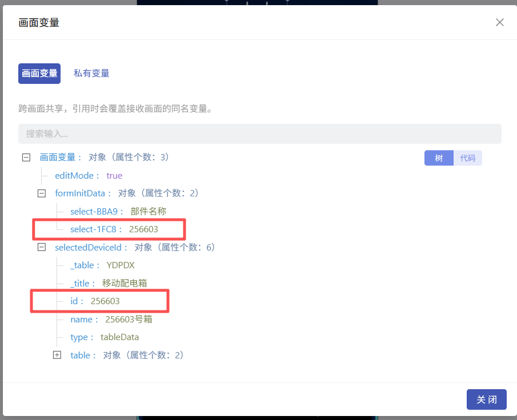Collapse the selectedDeviceId node
This screenshot has height=420, width=517.
(x=41, y=247)
